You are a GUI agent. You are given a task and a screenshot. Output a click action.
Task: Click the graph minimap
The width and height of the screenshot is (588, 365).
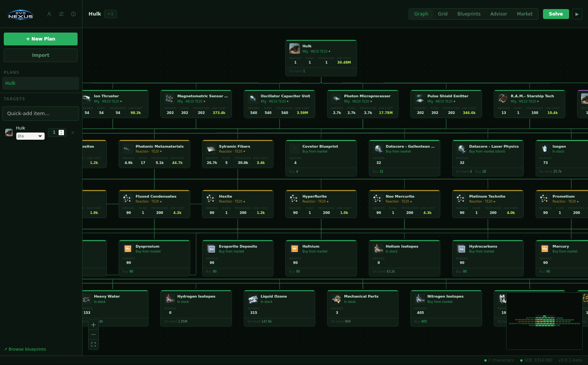[544, 321]
